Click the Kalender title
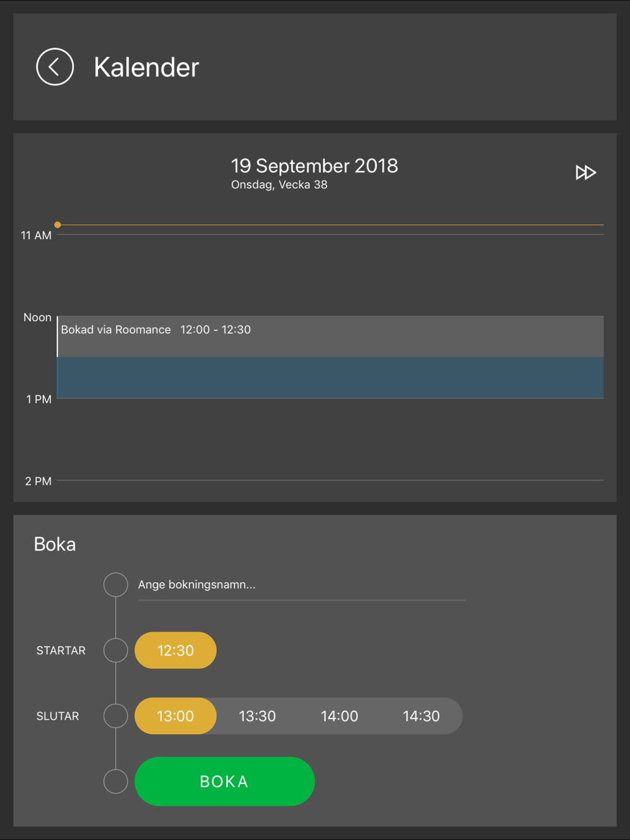 pyautogui.click(x=146, y=67)
